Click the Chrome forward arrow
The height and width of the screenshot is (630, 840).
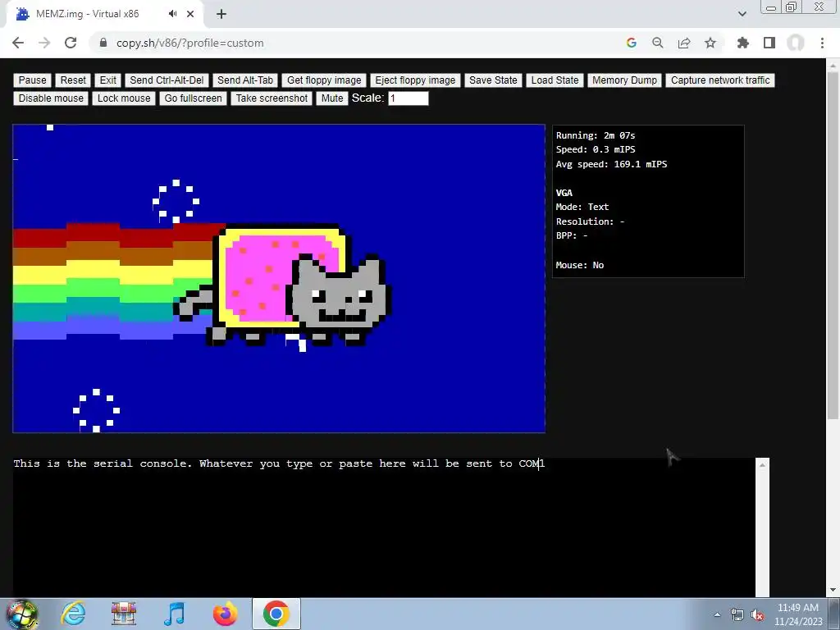(x=44, y=43)
